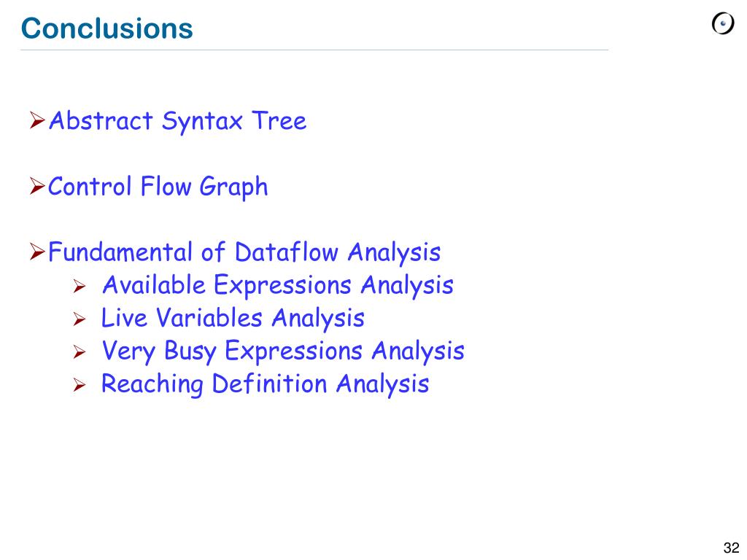Click the horizontal line under the title

[314, 50]
